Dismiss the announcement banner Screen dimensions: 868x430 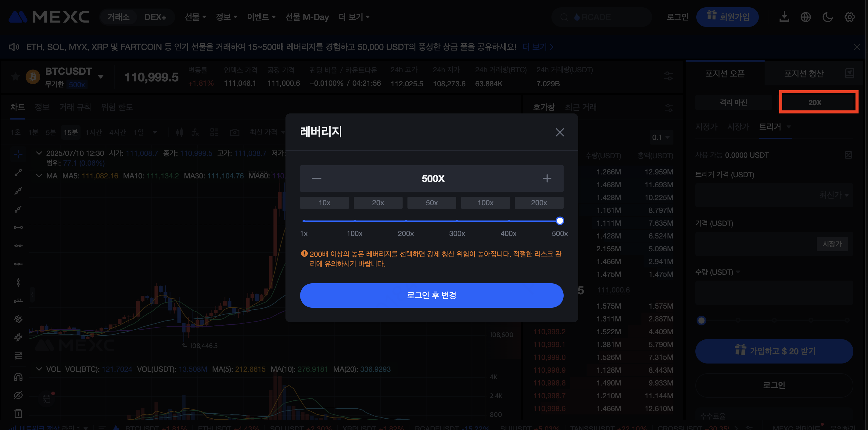click(857, 47)
